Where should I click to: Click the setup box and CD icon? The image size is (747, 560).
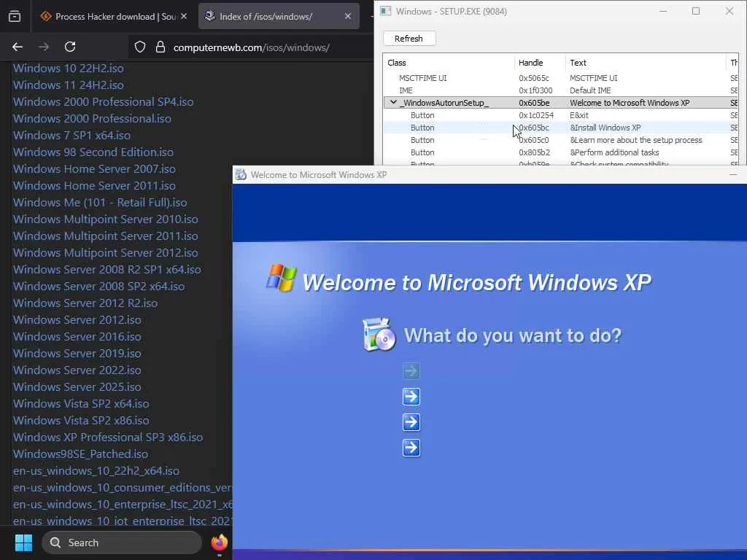click(x=379, y=335)
